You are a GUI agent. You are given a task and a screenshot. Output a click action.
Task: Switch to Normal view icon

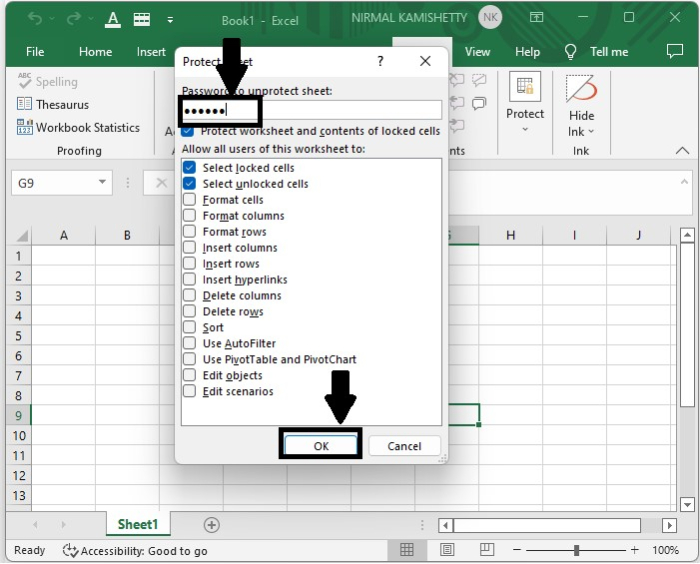click(x=407, y=550)
